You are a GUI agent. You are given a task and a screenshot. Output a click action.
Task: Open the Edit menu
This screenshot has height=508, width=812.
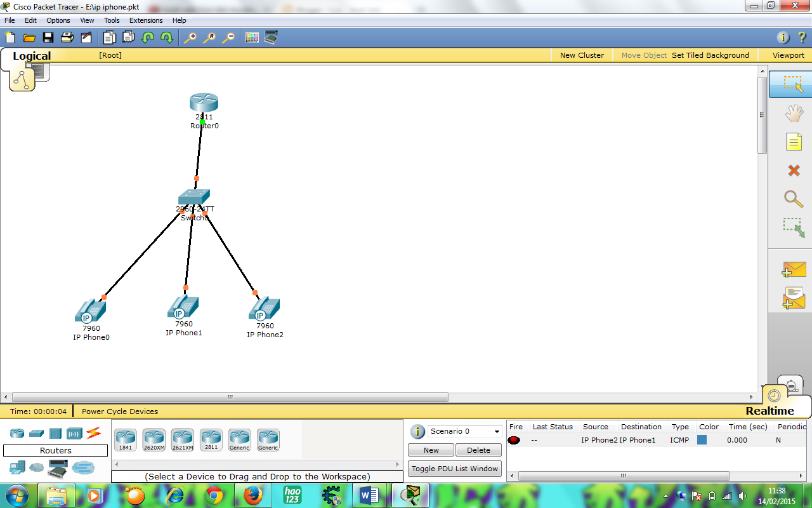pyautogui.click(x=30, y=20)
